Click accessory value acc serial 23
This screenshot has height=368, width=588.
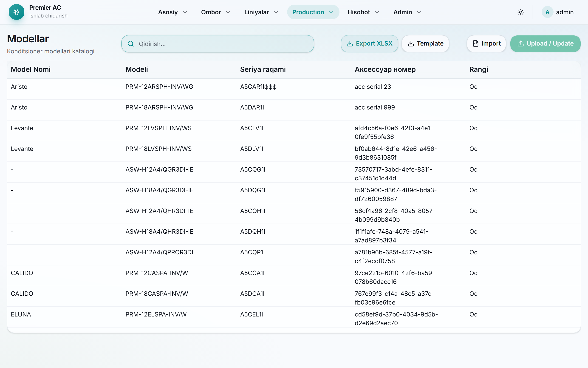tap(373, 87)
